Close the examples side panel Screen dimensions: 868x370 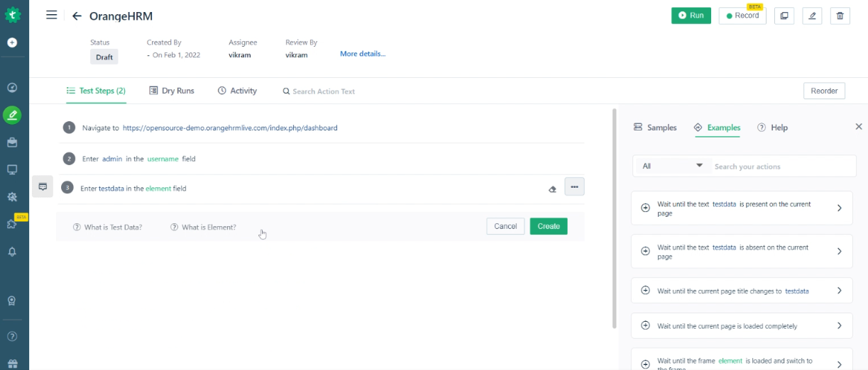pyautogui.click(x=859, y=127)
